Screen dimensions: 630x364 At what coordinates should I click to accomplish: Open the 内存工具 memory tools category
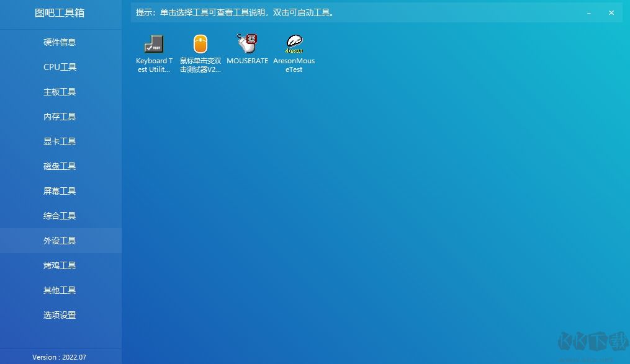click(60, 116)
